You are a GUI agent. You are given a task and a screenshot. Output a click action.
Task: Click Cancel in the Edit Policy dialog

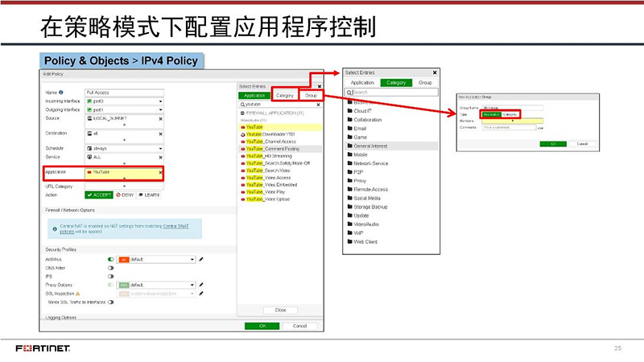[299, 326]
